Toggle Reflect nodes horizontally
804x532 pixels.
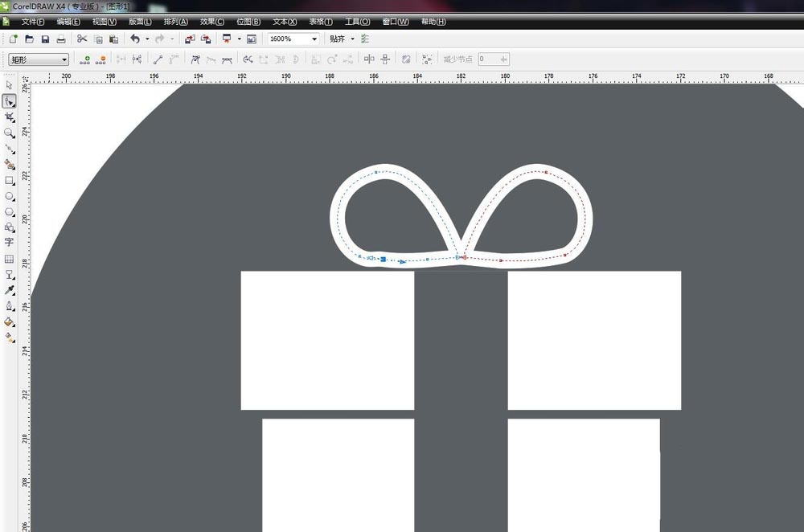(369, 59)
